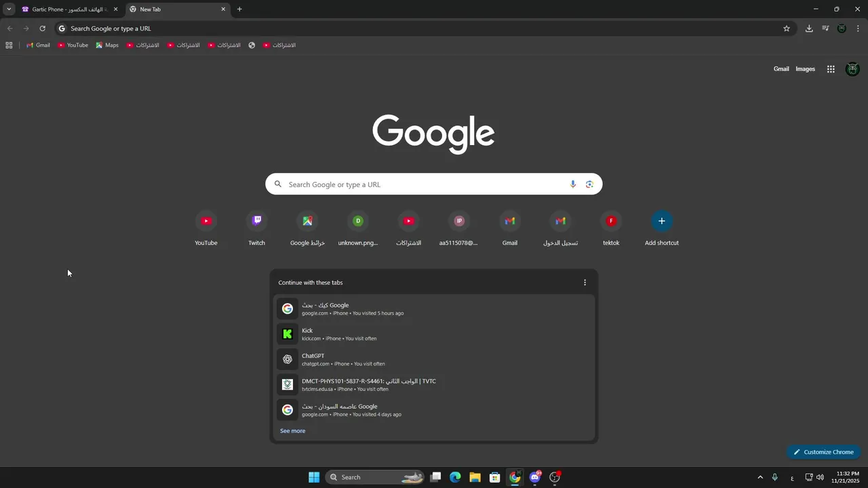Open the Gmail shortcut tile
This screenshot has height=488, width=868.
pyautogui.click(x=510, y=229)
